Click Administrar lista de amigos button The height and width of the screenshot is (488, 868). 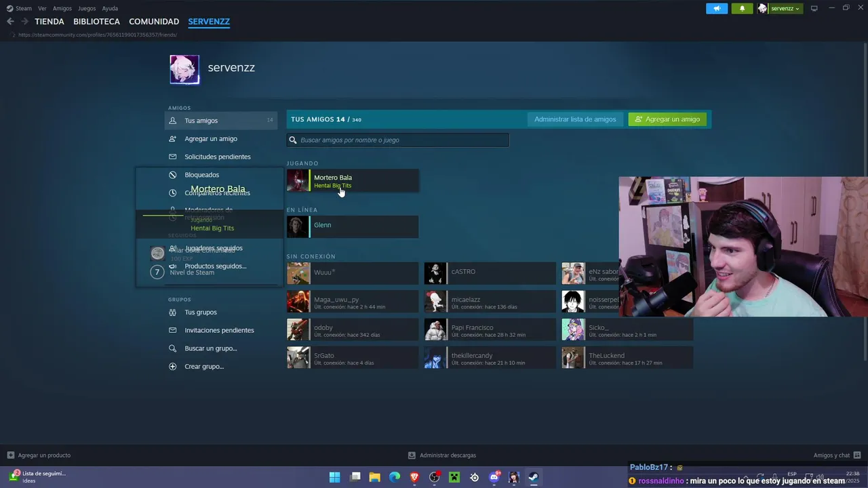(x=575, y=119)
